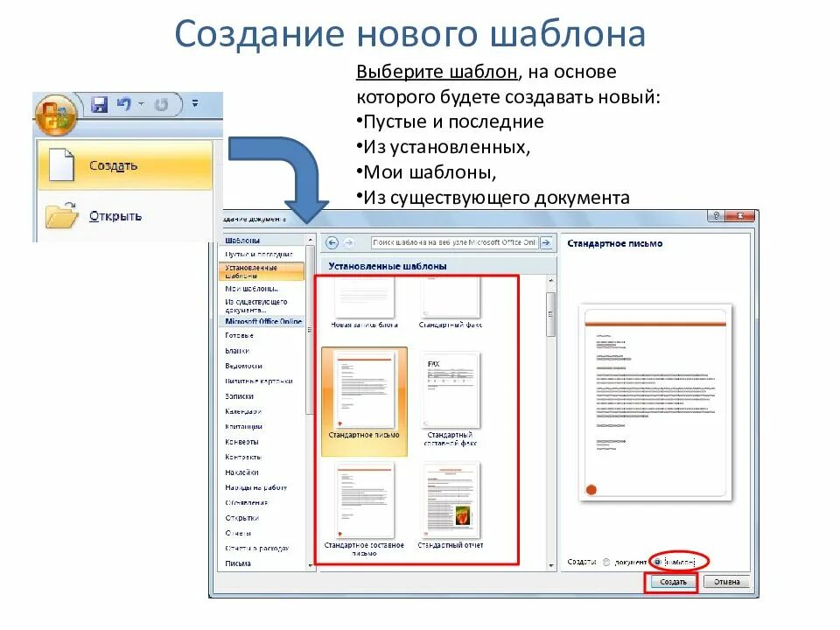
Task: Click the Undo arrow icon
Action: [123, 104]
